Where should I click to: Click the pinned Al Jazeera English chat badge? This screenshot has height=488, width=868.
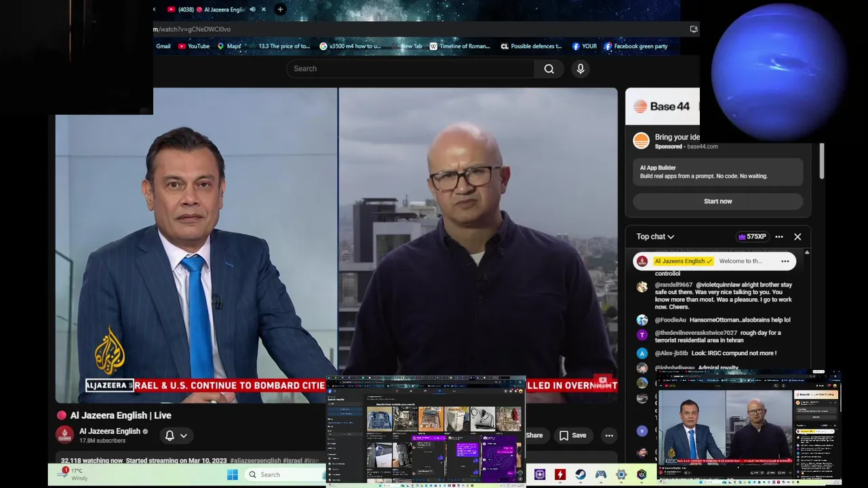684,261
